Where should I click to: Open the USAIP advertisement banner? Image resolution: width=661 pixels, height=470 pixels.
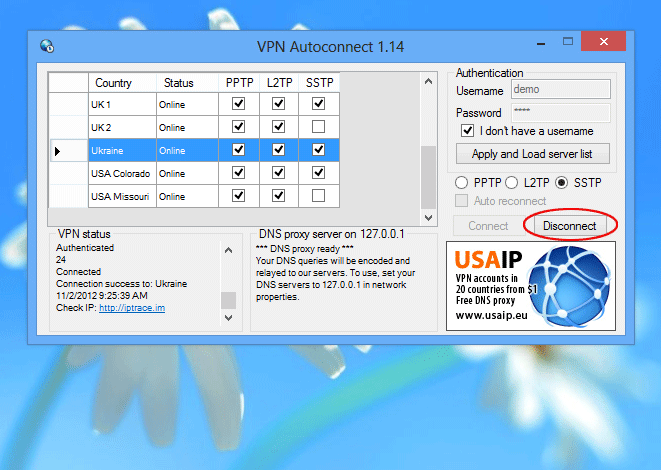coord(531,286)
